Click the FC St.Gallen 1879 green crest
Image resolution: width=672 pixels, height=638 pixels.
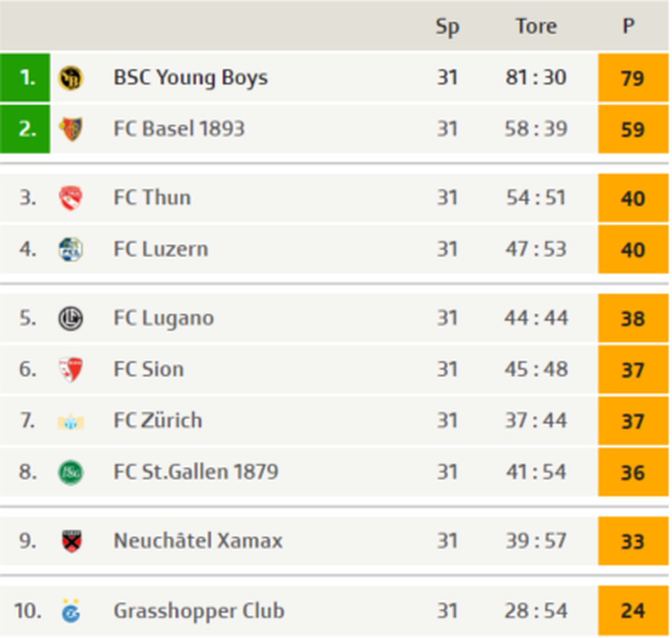pos(70,472)
